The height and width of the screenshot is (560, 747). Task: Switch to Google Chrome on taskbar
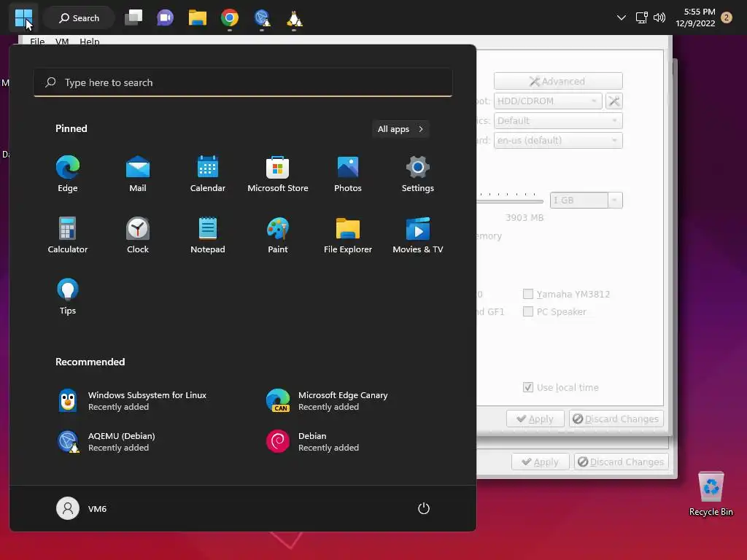click(x=230, y=18)
